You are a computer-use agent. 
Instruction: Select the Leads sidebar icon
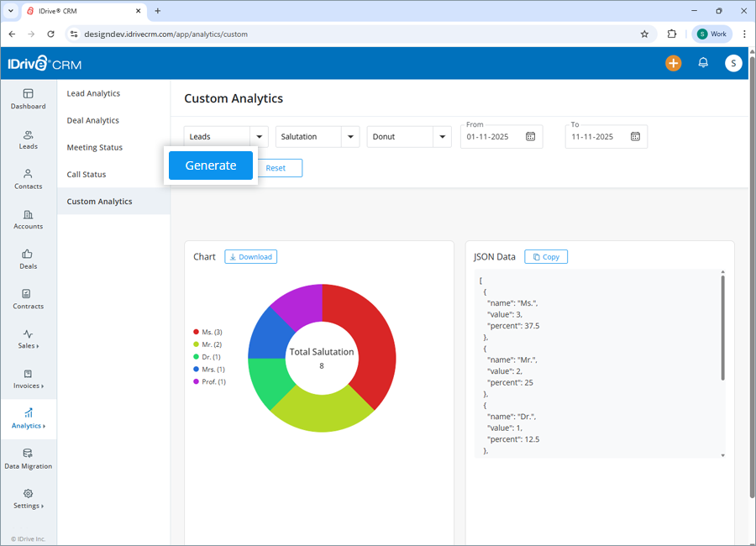[x=28, y=139]
